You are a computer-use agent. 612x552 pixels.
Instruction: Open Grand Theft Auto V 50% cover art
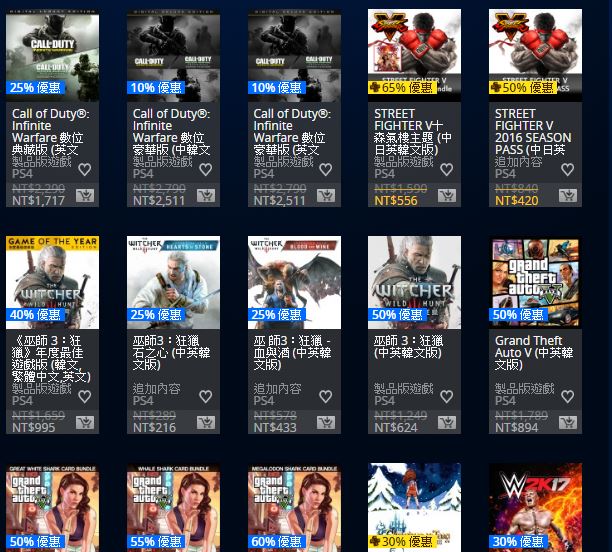tap(536, 282)
